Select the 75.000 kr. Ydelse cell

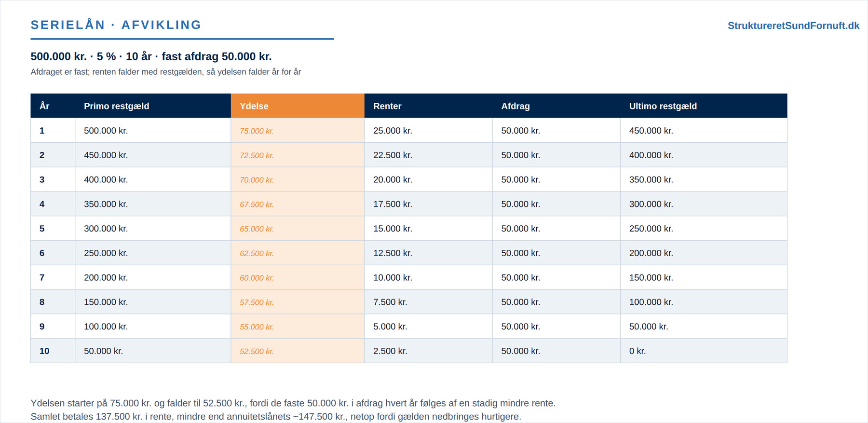tap(298, 131)
